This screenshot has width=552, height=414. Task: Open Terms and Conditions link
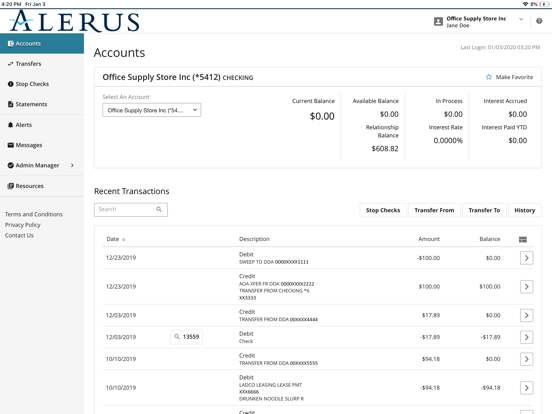34,214
